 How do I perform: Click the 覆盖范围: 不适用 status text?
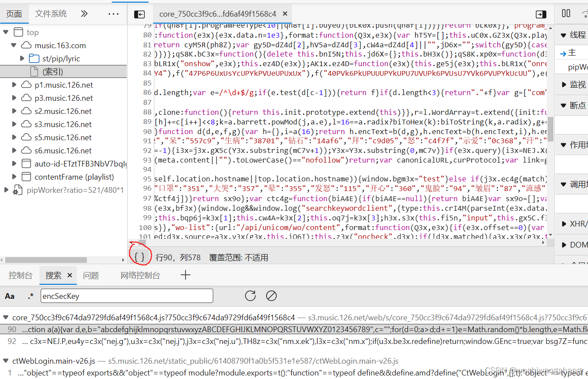239,257
